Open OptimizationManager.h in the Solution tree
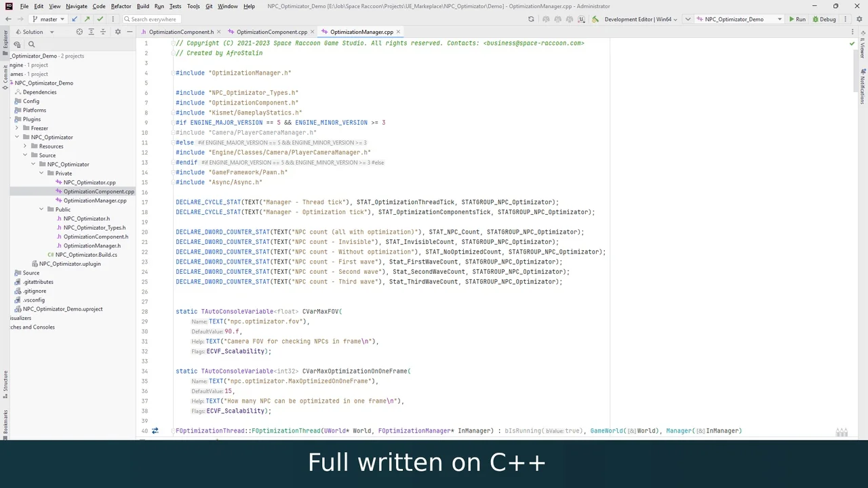This screenshot has width=868, height=488. [92, 246]
